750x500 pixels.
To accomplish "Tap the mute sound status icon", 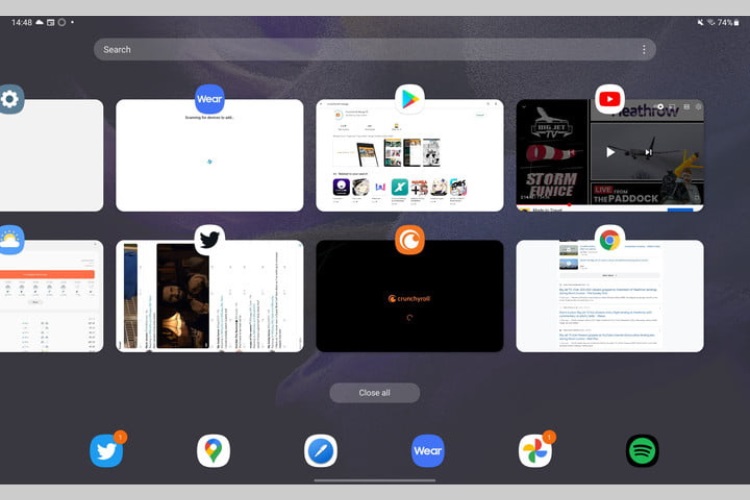I will (700, 22).
